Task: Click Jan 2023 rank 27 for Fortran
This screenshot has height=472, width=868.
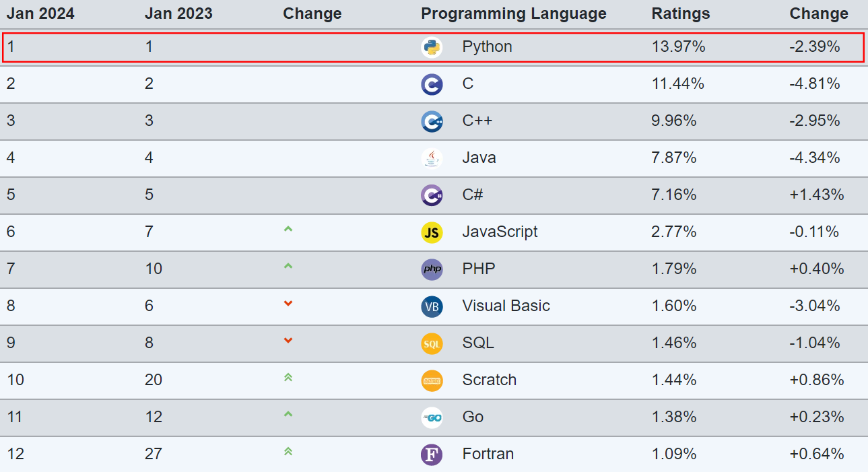Action: pyautogui.click(x=154, y=454)
